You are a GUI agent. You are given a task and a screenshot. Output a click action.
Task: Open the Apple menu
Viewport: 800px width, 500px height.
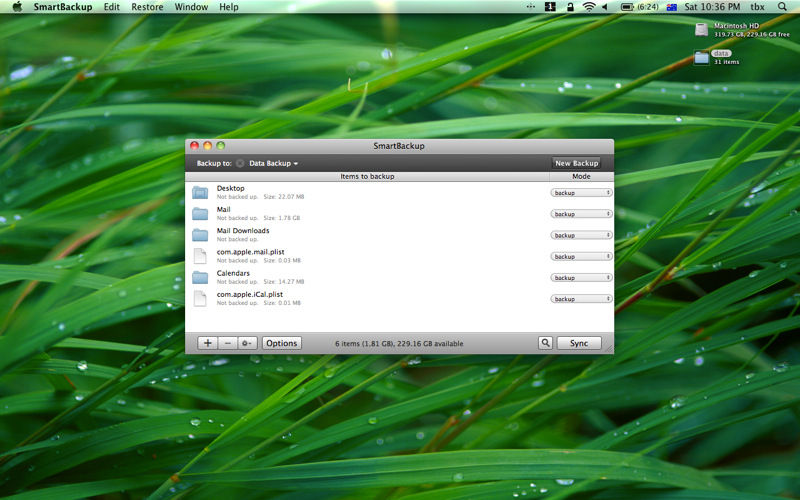(x=17, y=7)
